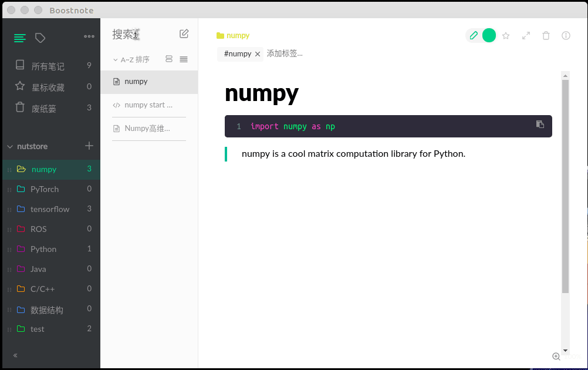Click the numpy heading in the note
588x370 pixels.
pyautogui.click(x=261, y=93)
